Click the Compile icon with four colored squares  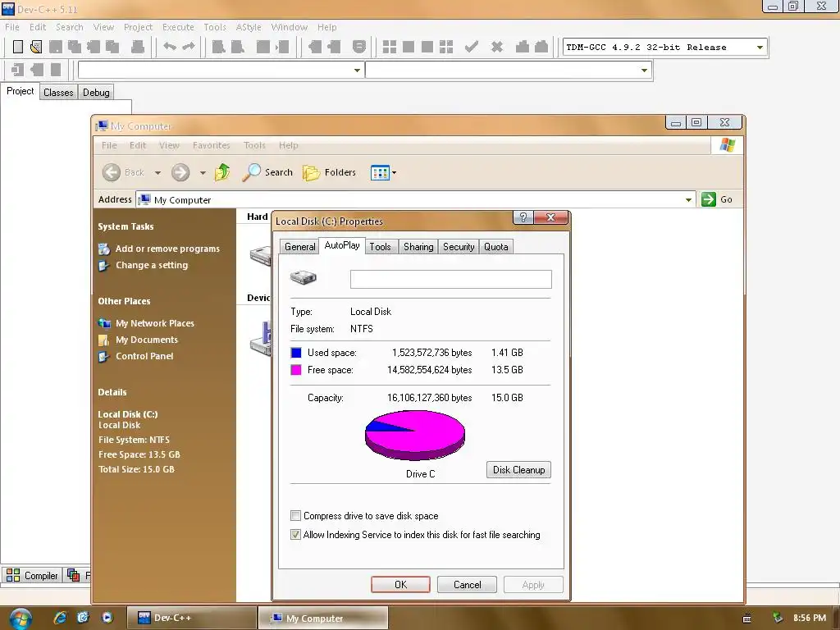point(390,47)
